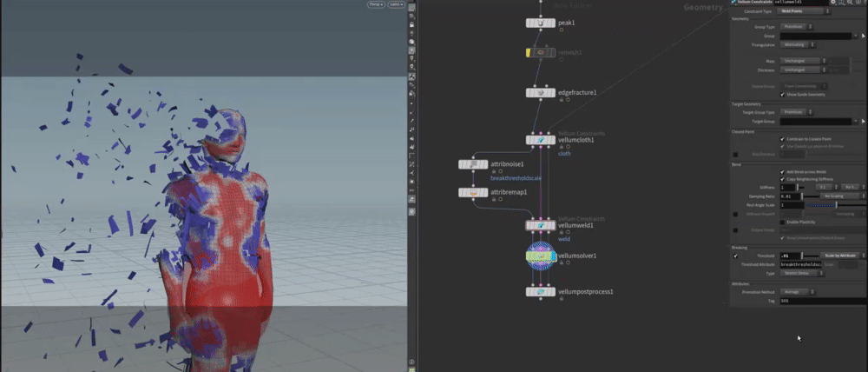Image resolution: width=868 pixels, height=372 pixels.
Task: Open the Stiffness exponent 0.1 dropdown
Action: (x=829, y=188)
